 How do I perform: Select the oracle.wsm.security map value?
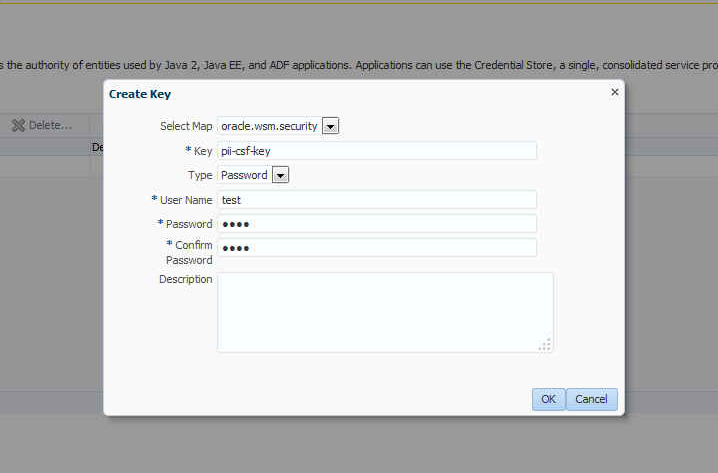[x=269, y=126]
